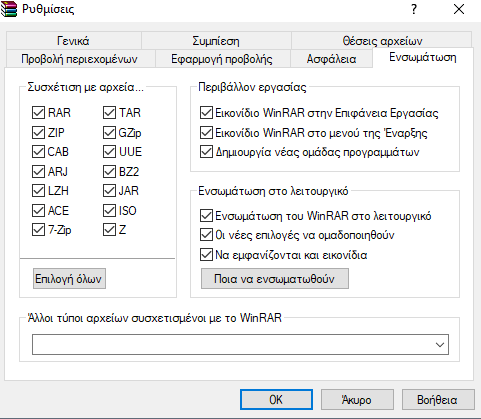Open the Συμπίεση tab
The image size is (481, 419).
point(216,41)
